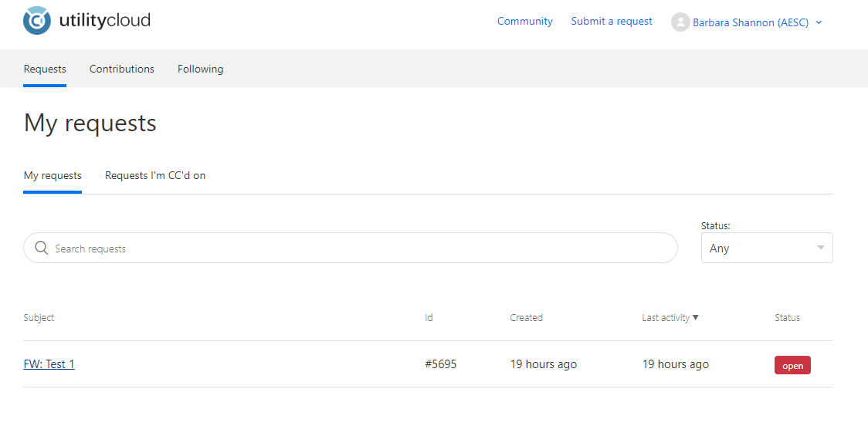Switch to the Following tab

(x=200, y=69)
